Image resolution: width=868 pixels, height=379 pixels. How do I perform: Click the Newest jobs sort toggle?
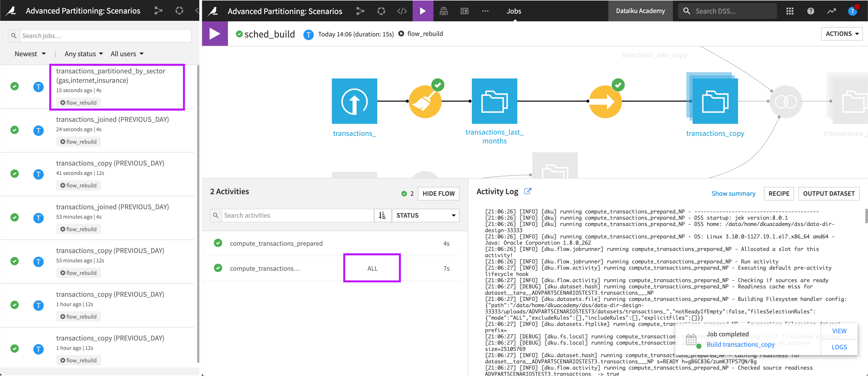[29, 53]
